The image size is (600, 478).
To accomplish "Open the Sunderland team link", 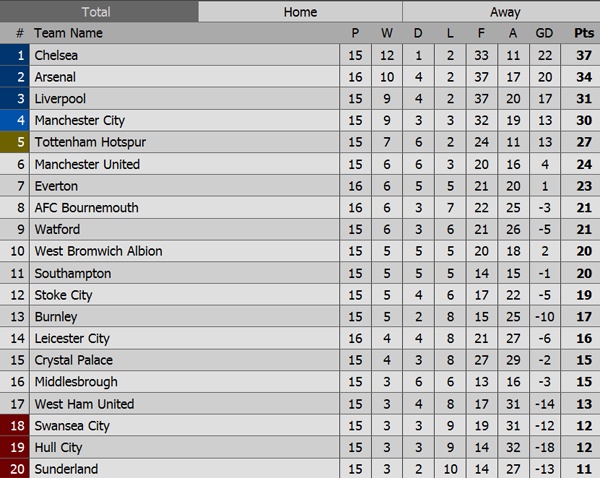I will [x=65, y=469].
